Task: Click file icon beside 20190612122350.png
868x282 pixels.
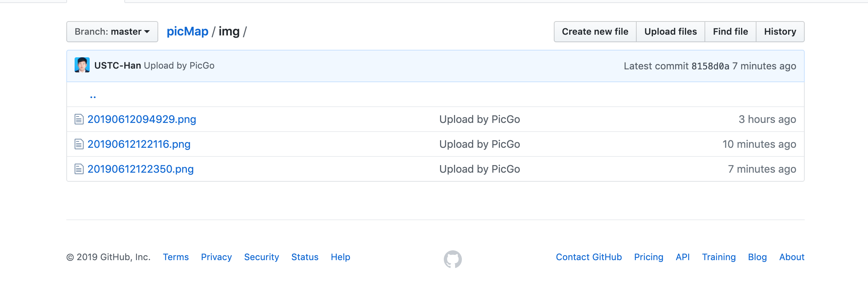Action: click(79, 169)
